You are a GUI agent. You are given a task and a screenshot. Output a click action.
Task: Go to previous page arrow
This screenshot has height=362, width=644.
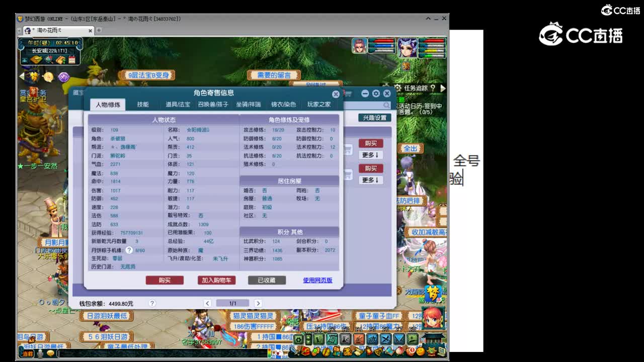point(207,303)
